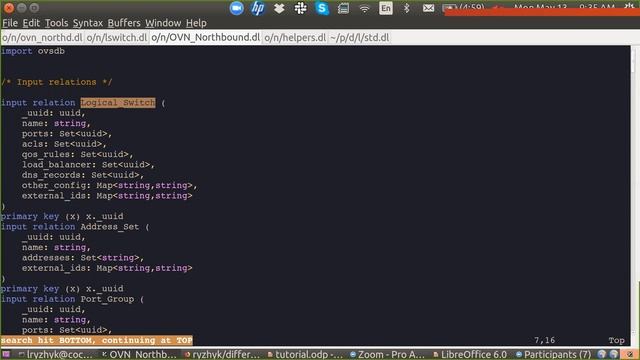This screenshot has width=640, height=360.
Task: Click the 'import ovsdb' line
Action: click(x=33, y=51)
